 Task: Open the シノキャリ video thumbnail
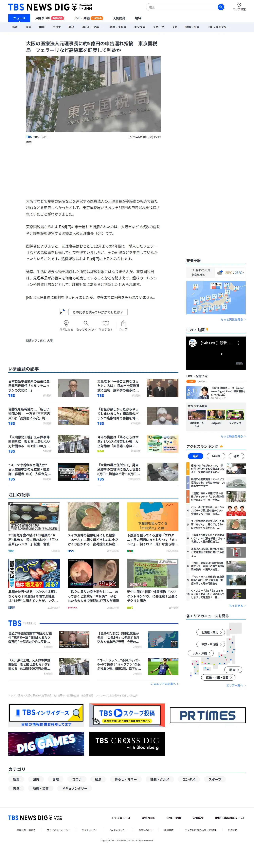click(235, 415)
